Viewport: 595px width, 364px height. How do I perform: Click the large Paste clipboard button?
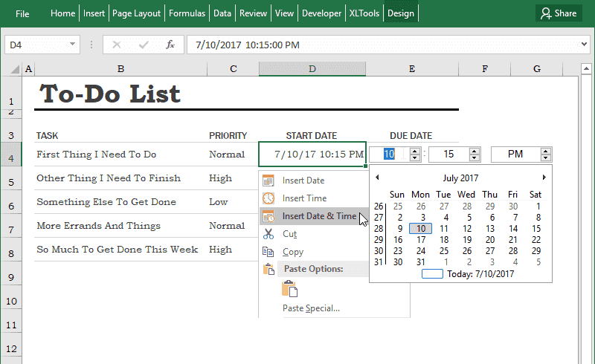point(289,288)
